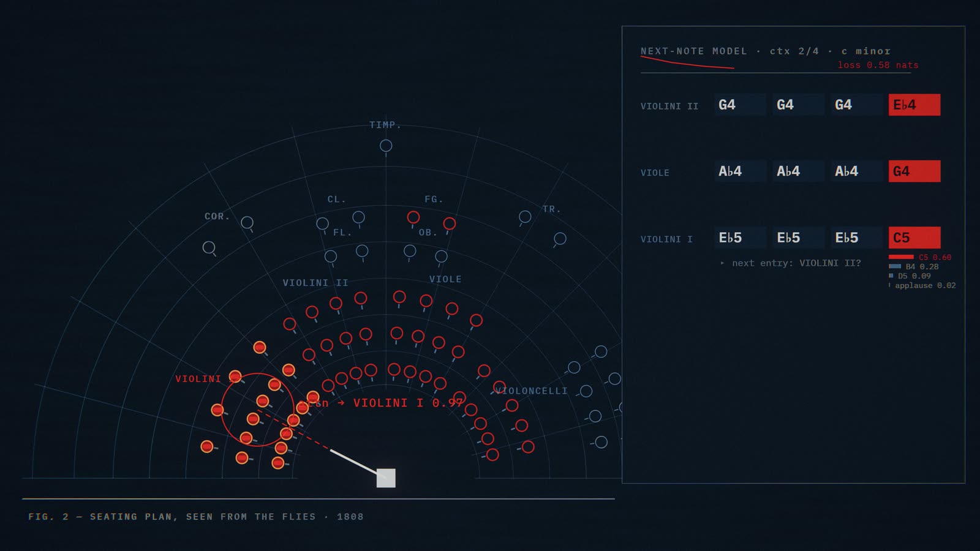Click the predicted C5 red cell for Violini I
980x551 pixels.
(x=914, y=238)
